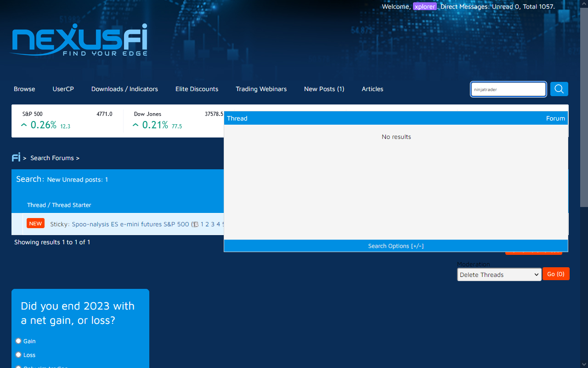Click the NEW badge on the sticky thread
Image resolution: width=588 pixels, height=368 pixels.
tap(35, 224)
